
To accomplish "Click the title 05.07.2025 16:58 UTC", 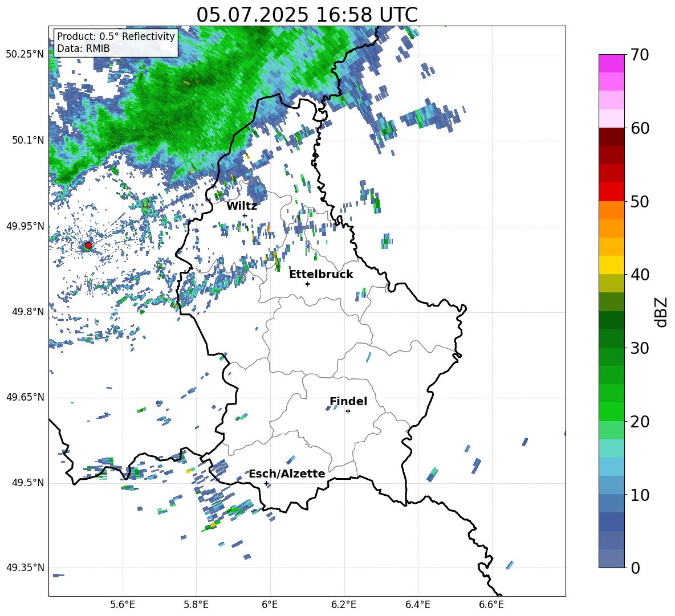I will click(307, 15).
